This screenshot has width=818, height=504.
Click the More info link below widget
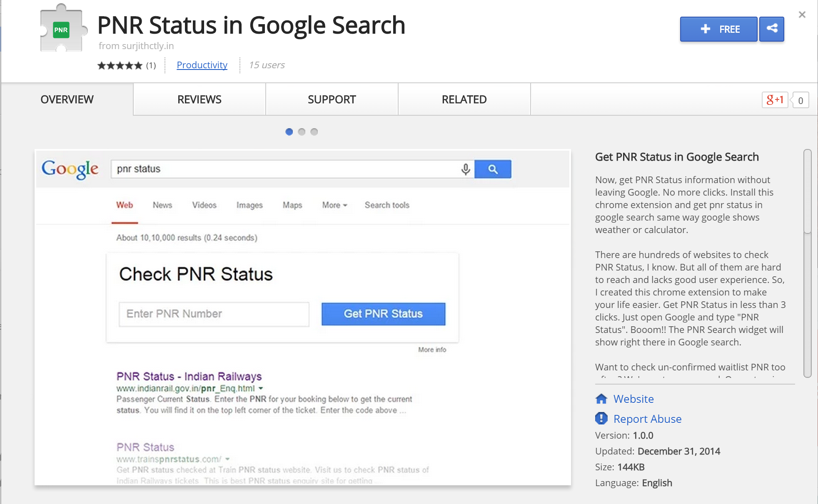[432, 350]
